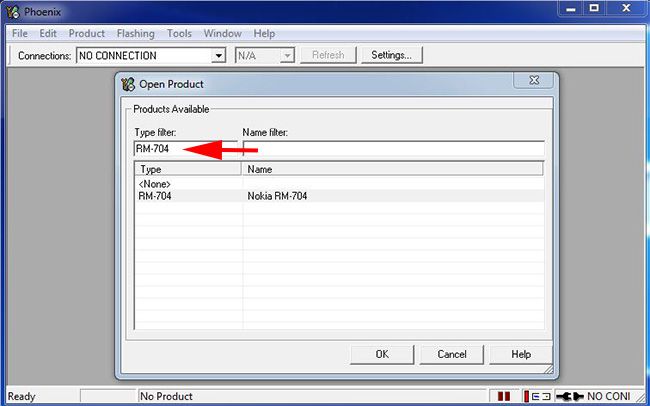Click the Type filter input field
This screenshot has width=650, height=406.
click(x=186, y=148)
